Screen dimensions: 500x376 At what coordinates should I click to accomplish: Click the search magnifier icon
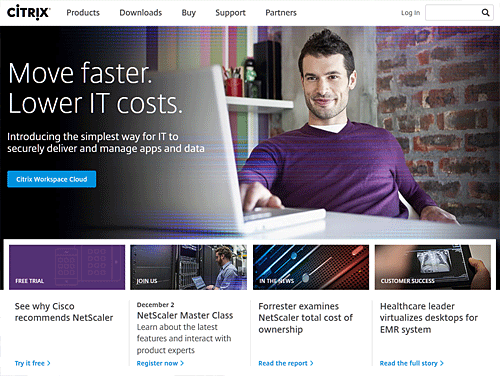point(485,13)
